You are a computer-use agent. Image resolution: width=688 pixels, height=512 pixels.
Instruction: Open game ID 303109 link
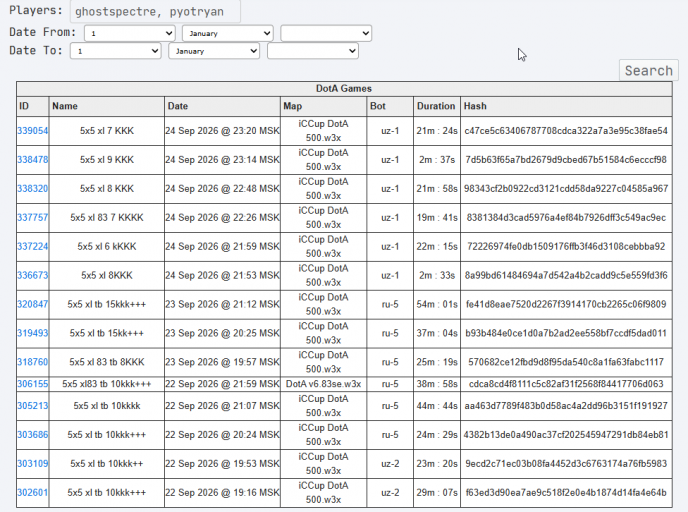[32, 464]
